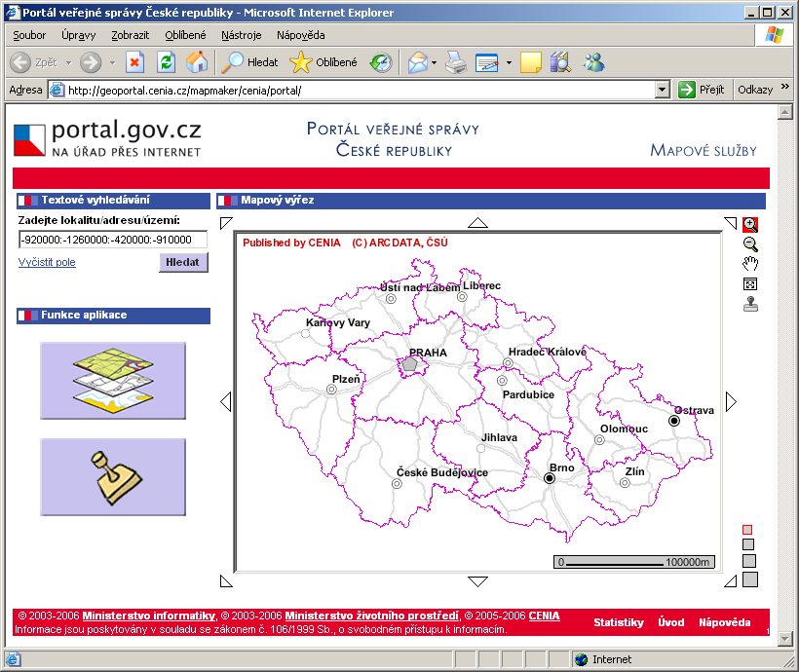
Task: Pan the map west with left arrow
Action: [x=226, y=401]
